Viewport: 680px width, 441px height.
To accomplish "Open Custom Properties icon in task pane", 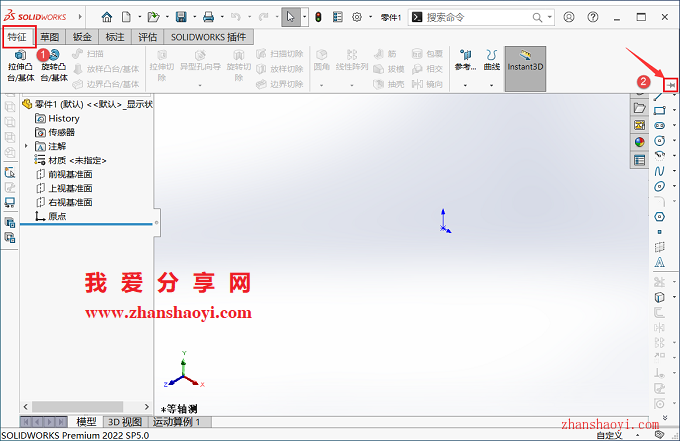I will (x=639, y=160).
